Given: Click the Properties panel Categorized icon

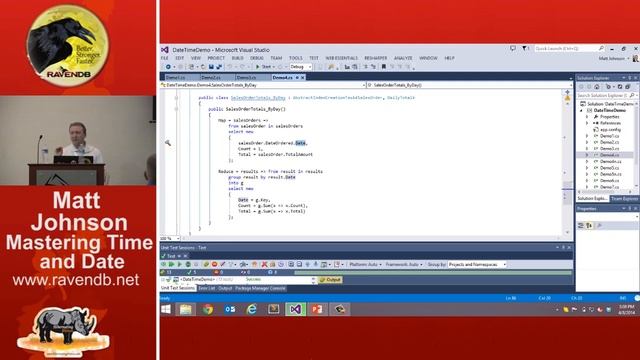Looking at the screenshot, I should pyautogui.click(x=581, y=225).
